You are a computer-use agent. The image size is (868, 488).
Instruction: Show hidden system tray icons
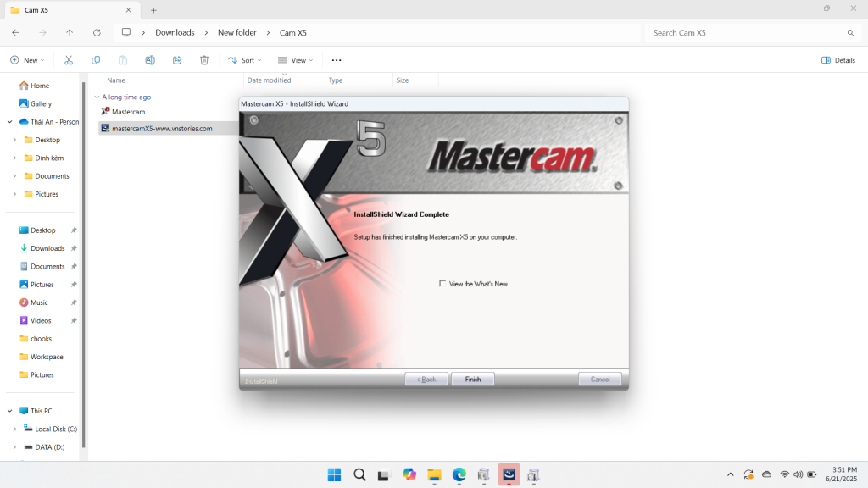pos(730,474)
